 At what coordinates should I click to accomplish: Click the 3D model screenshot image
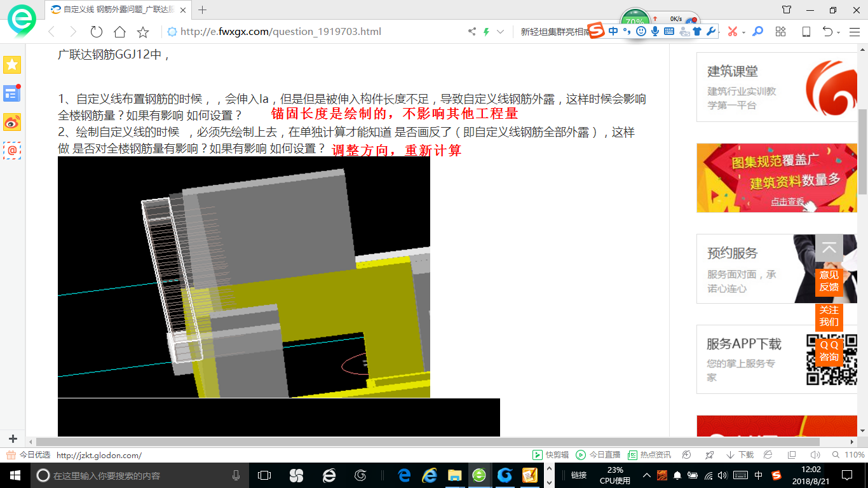[x=244, y=277]
